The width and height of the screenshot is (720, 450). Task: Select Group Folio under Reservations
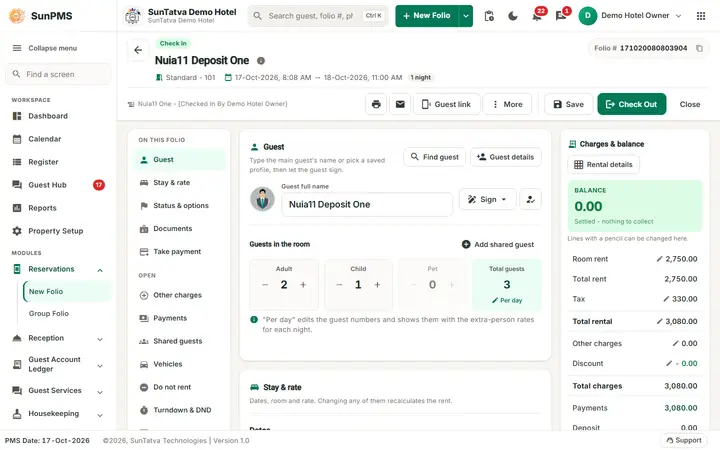(x=67, y=314)
